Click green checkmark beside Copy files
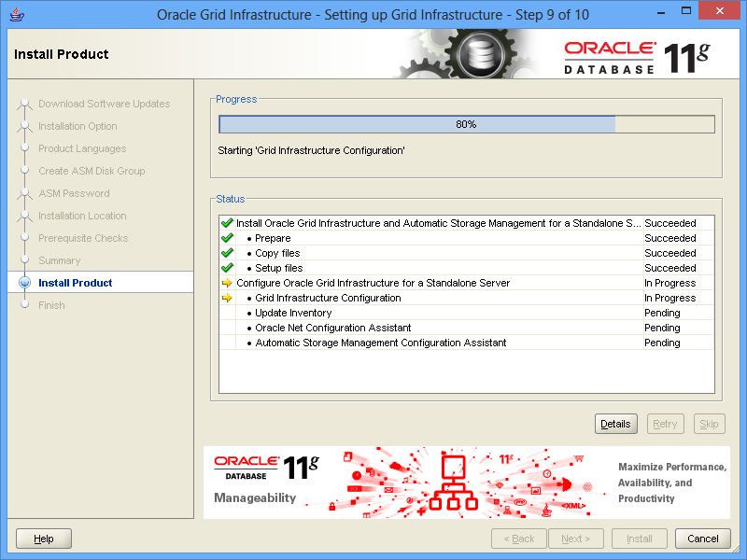Image resolution: width=747 pixels, height=560 pixels. [x=227, y=253]
